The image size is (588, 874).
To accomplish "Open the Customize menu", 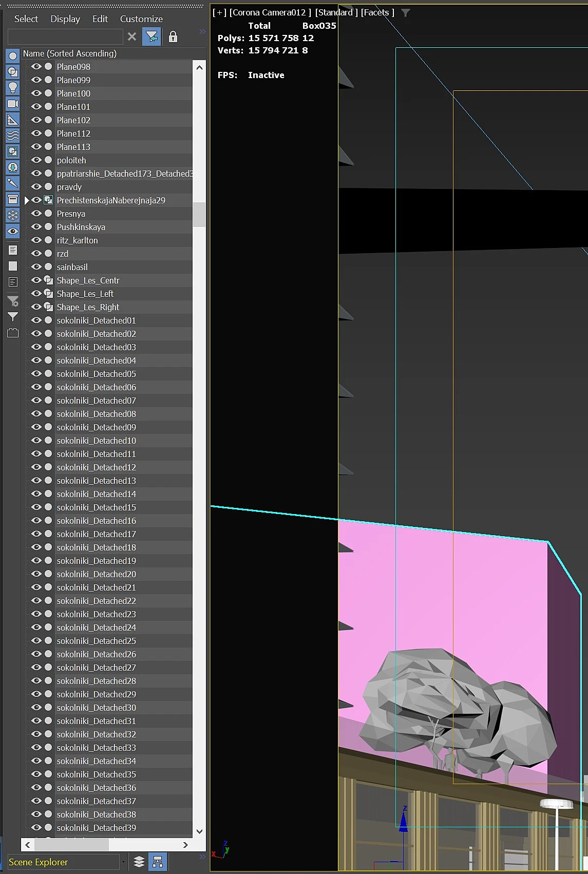I will tap(141, 19).
